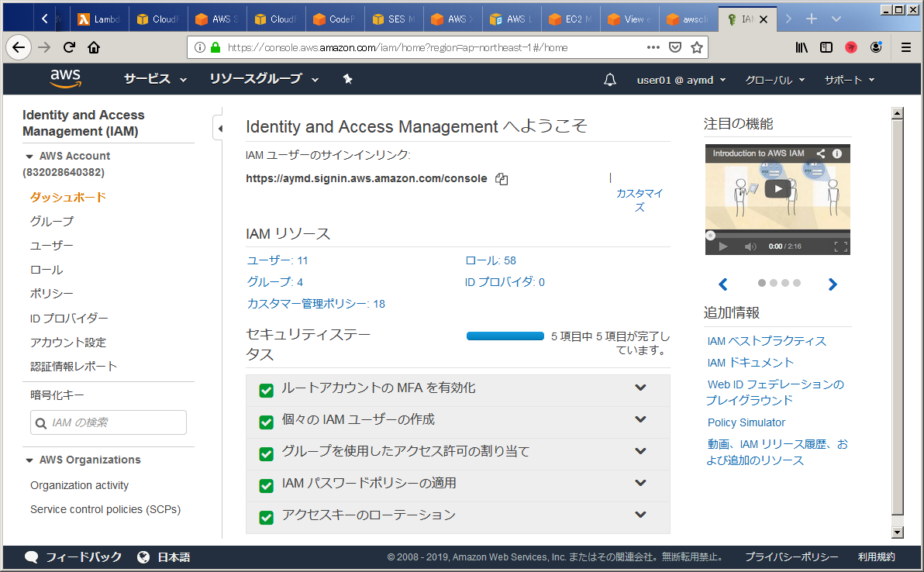This screenshot has height=572, width=924.
Task: Bookmark this page with the star icon
Action: coord(697,48)
